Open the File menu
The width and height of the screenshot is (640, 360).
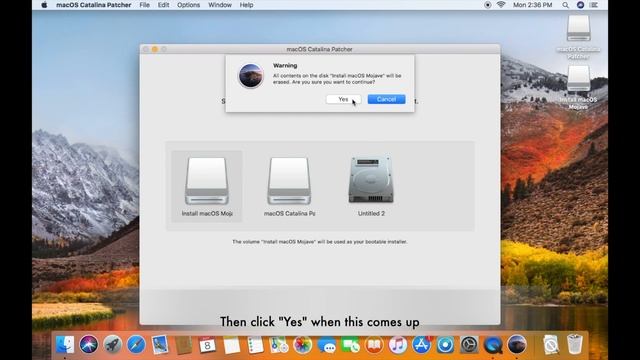point(144,5)
